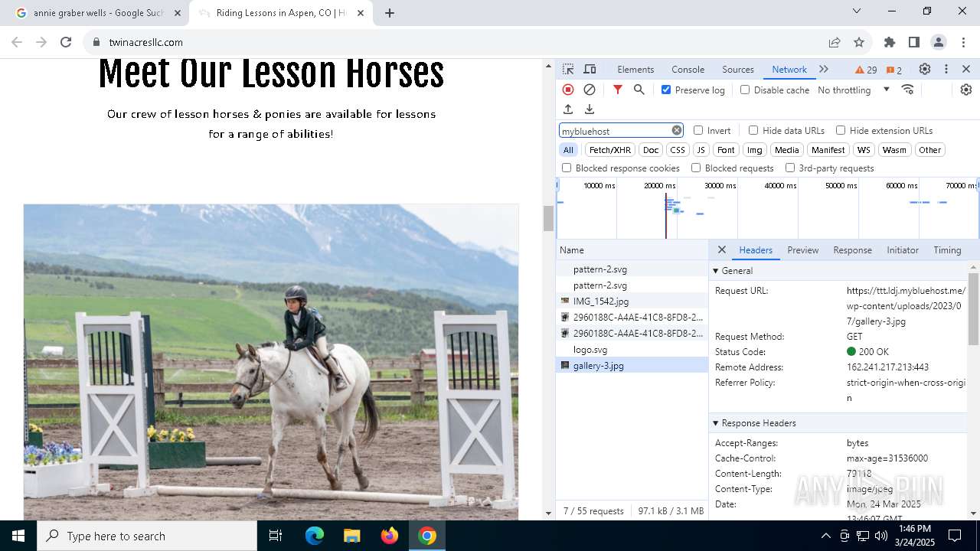Open Chrome three-dot menu
The height and width of the screenshot is (551, 980).
pyautogui.click(x=963, y=42)
